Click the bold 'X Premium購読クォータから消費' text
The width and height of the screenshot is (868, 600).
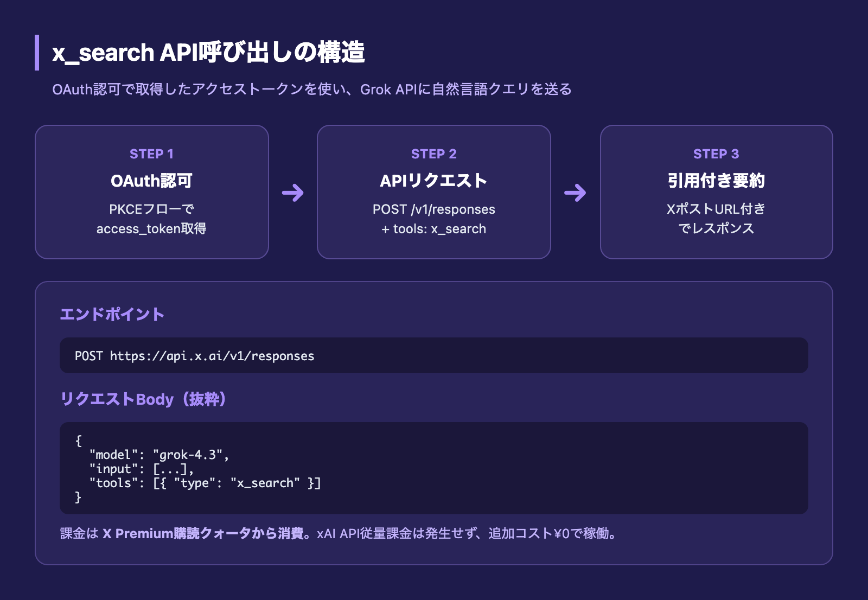(203, 534)
